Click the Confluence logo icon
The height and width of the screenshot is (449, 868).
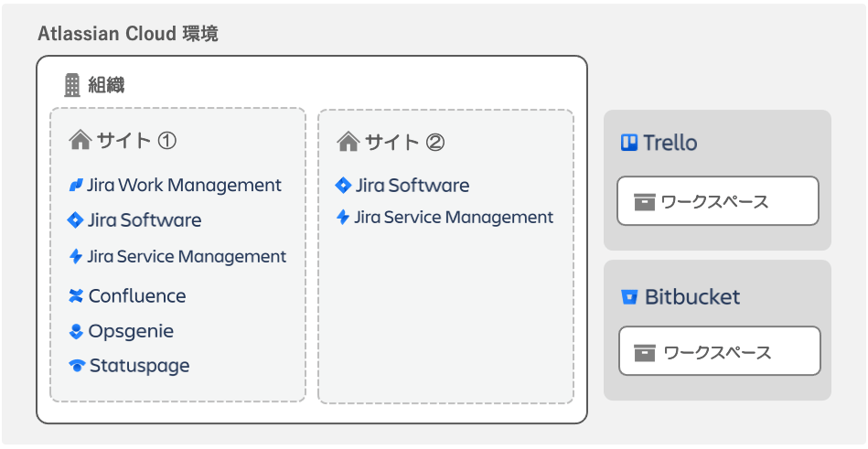pyautogui.click(x=76, y=295)
